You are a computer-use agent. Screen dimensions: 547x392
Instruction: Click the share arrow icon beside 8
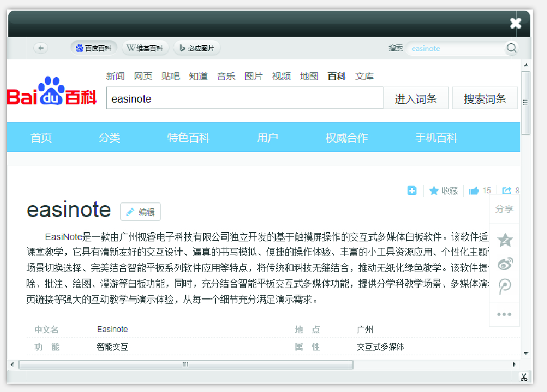click(507, 190)
